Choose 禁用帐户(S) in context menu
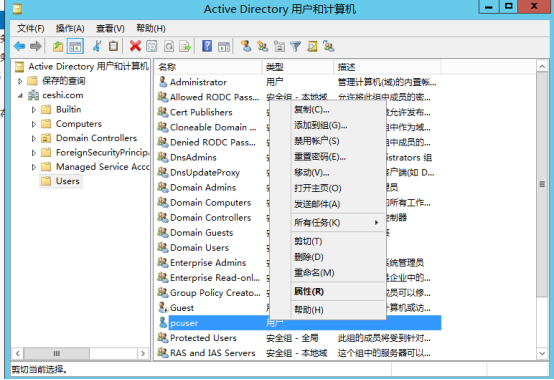 327,141
